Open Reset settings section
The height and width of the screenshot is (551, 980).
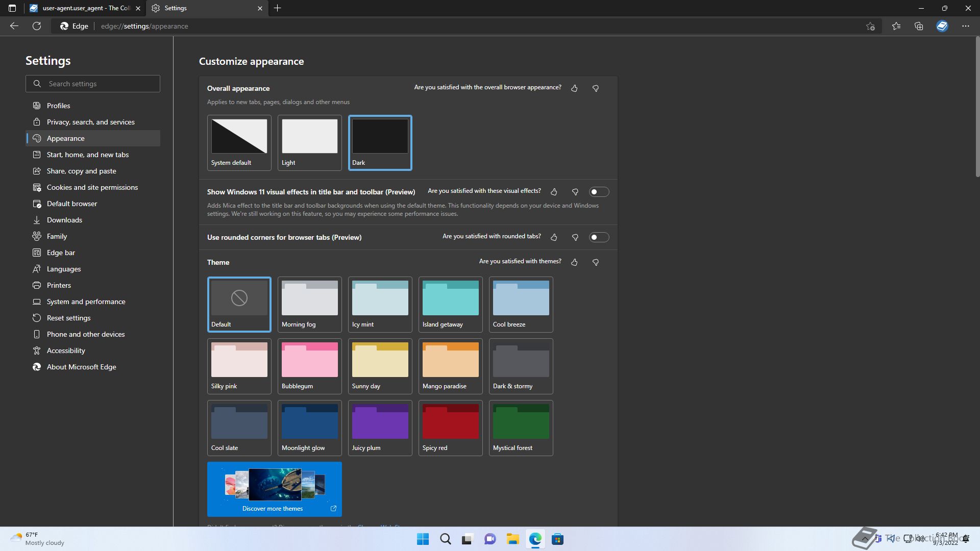[x=93, y=318]
